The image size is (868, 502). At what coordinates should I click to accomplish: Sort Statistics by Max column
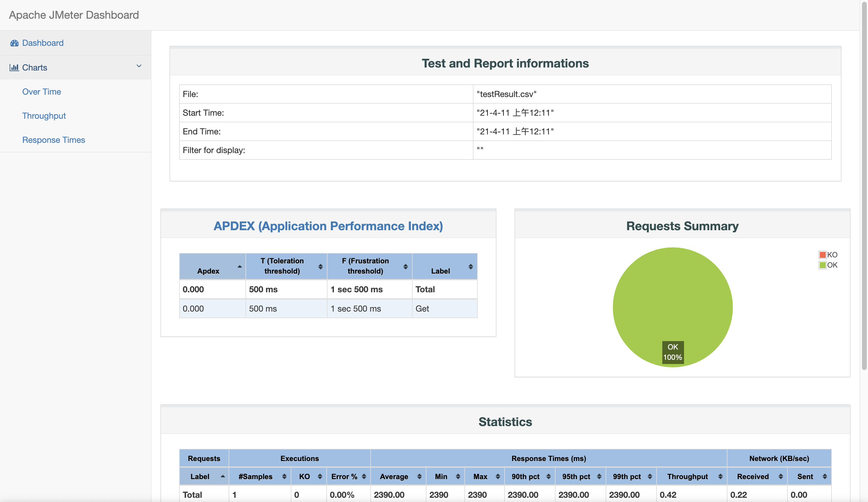[484, 477]
